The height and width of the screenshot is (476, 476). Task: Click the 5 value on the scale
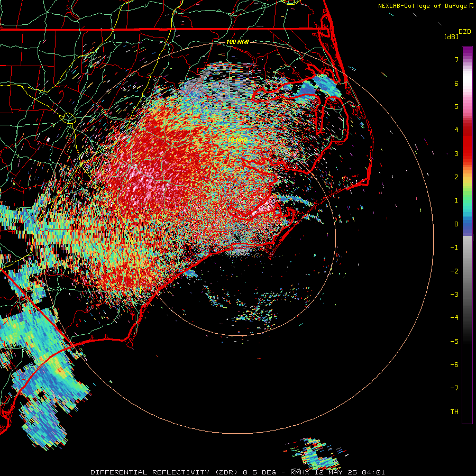[456, 106]
